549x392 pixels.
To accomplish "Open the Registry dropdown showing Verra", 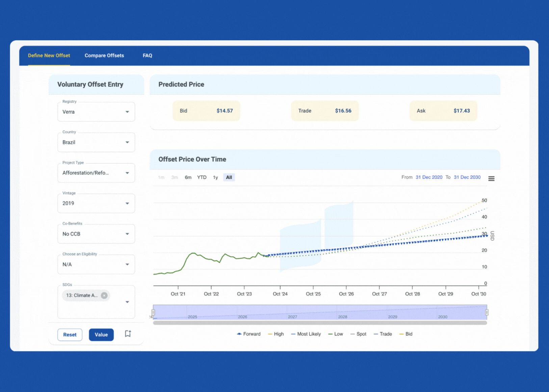I will coord(96,112).
